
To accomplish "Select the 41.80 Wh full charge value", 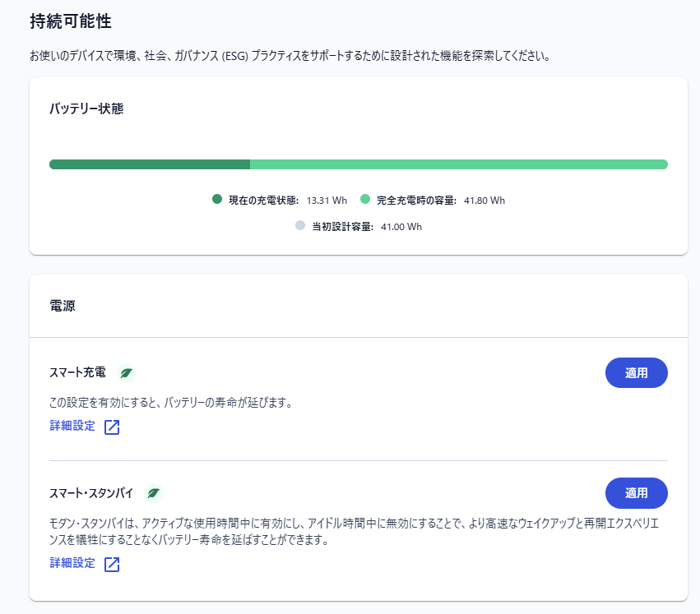I will pyautogui.click(x=484, y=200).
